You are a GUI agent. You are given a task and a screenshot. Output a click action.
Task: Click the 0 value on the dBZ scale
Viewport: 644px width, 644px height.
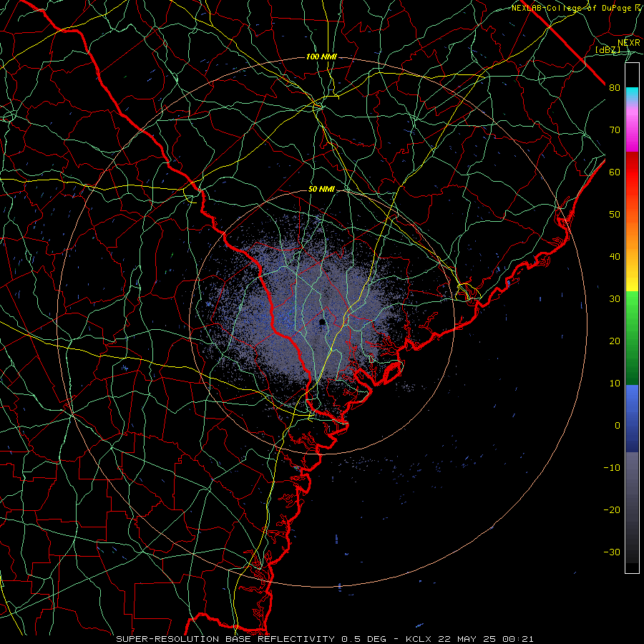[618, 426]
